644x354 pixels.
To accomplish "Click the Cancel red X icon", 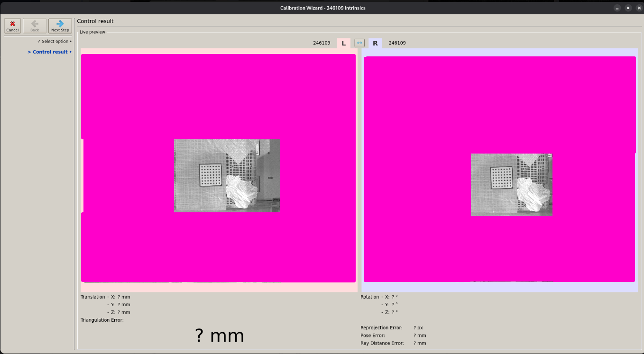I will (x=12, y=24).
